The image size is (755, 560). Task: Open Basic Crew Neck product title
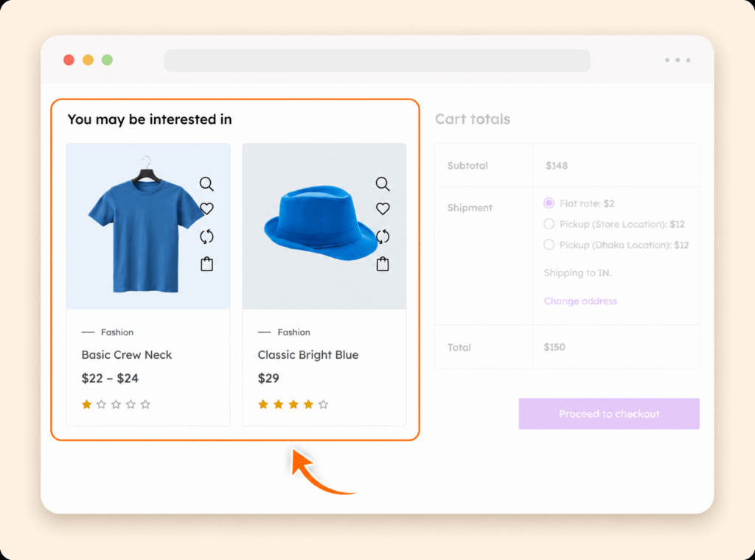(x=127, y=354)
